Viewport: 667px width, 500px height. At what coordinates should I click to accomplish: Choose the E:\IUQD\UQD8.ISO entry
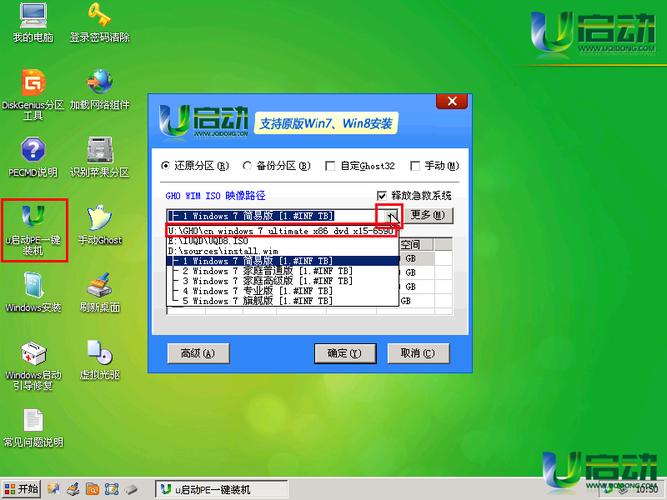point(282,241)
